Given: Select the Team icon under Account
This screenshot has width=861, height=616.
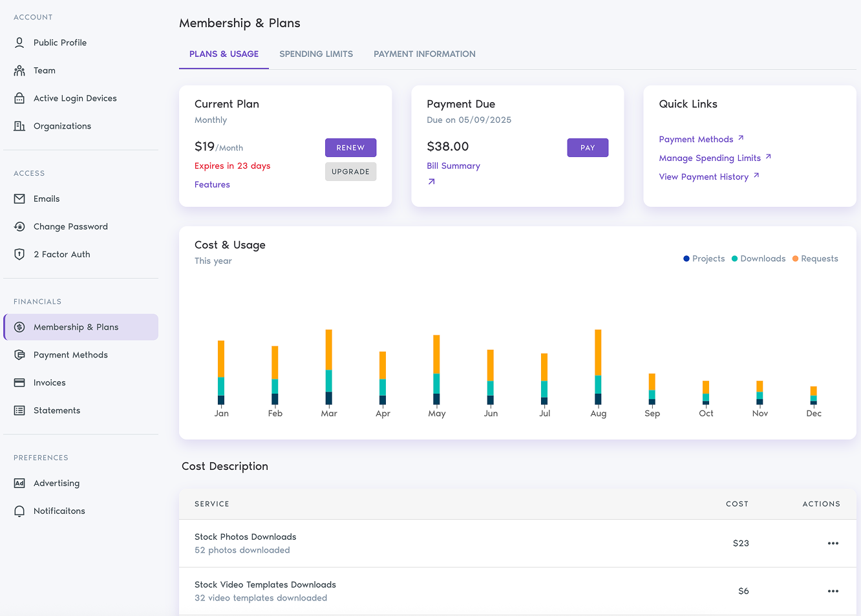Looking at the screenshot, I should [19, 70].
